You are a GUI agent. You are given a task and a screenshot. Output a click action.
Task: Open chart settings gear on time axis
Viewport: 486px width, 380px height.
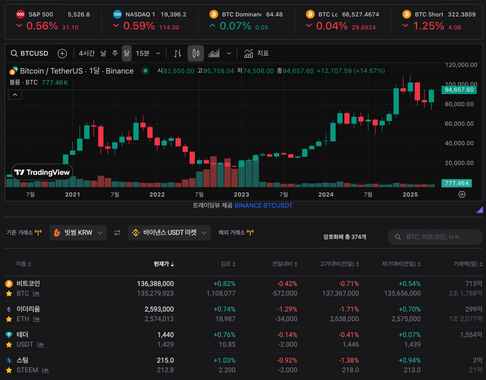point(462,194)
